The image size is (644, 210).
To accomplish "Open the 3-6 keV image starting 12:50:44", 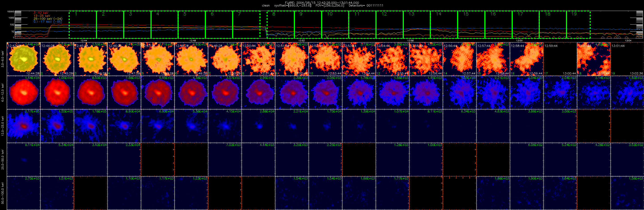I will 258,59.
